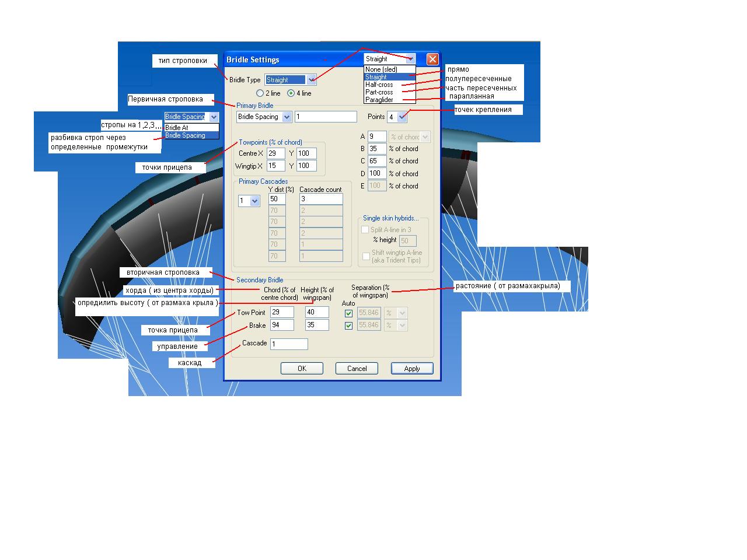Pick Part-cross bridle type option
The image size is (747, 560).
pyautogui.click(x=379, y=92)
